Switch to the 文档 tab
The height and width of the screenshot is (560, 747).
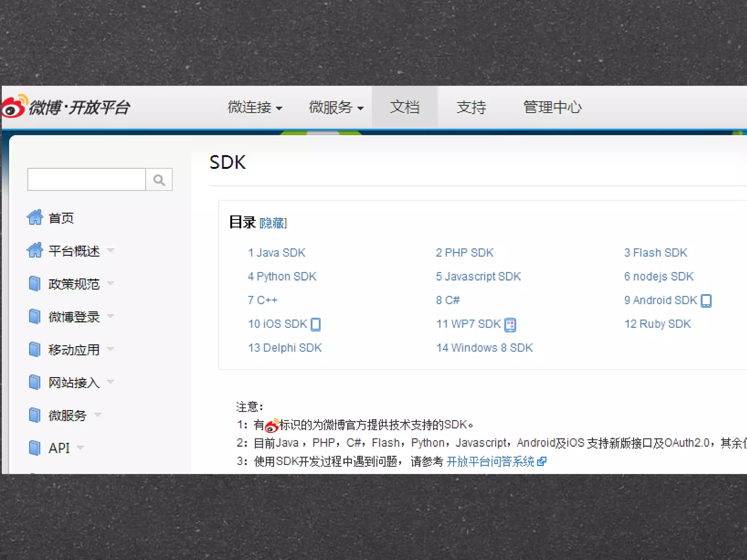[405, 108]
